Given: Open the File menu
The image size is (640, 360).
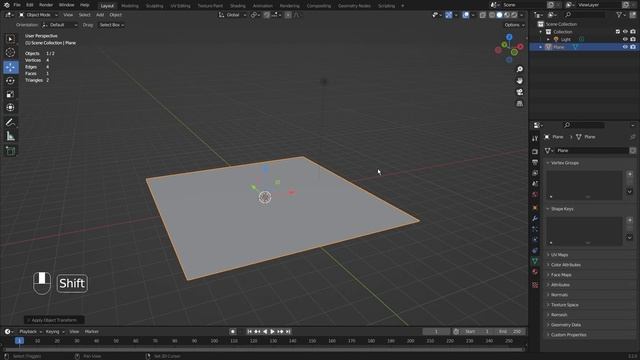Looking at the screenshot, I should [x=17, y=5].
